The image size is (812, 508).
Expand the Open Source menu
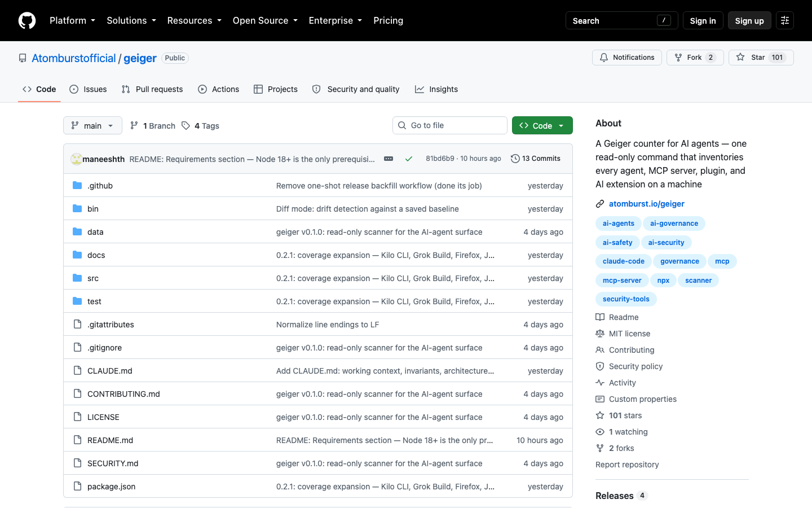(265, 20)
